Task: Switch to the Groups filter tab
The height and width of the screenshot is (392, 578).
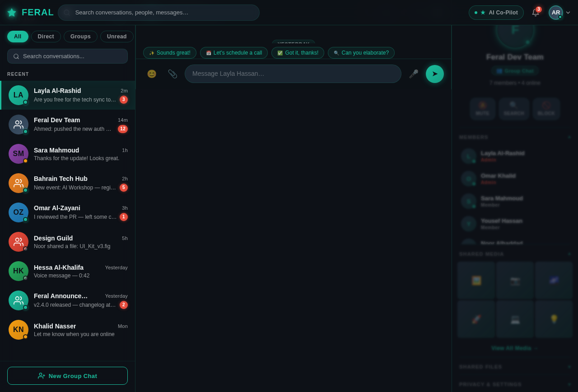Action: [x=80, y=37]
